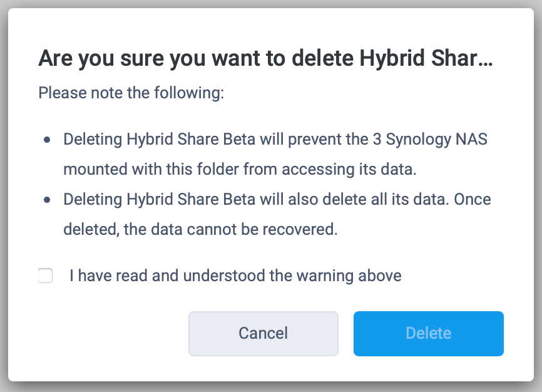542x392 pixels.
Task: Click the "deleted, the data cannot be recovered" line
Action: pos(200,229)
